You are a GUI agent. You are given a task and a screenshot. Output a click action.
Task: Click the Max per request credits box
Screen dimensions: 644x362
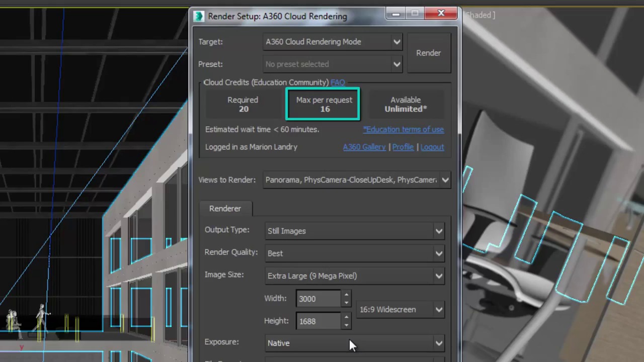point(323,104)
